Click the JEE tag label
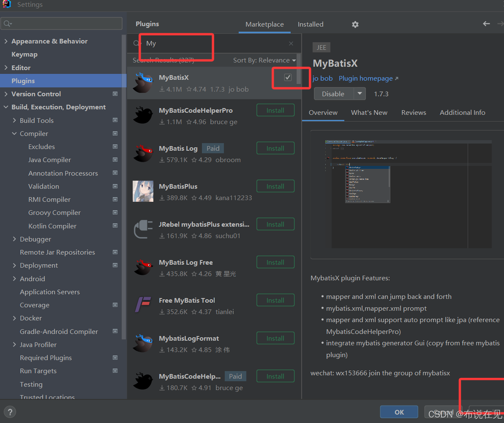Screen dimensions: 504x423 (x=321, y=48)
